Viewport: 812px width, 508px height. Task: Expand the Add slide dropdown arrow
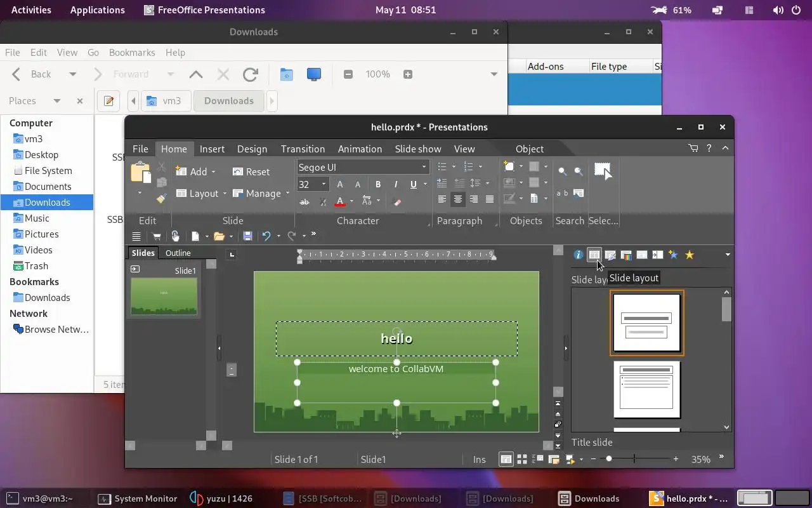click(213, 172)
